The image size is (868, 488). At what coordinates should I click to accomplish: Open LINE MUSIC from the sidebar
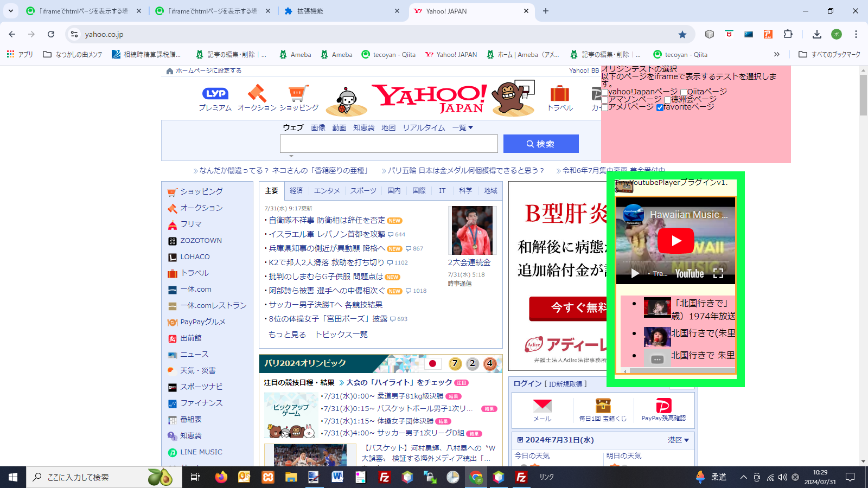tap(200, 452)
